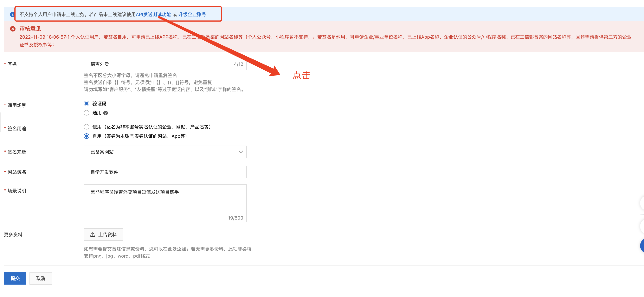Choose 他用 as signature purpose

click(87, 127)
